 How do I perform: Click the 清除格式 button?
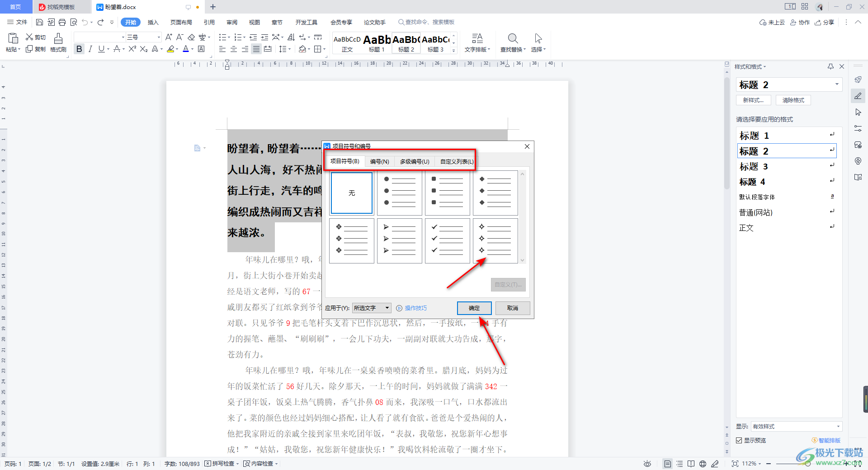click(x=793, y=100)
